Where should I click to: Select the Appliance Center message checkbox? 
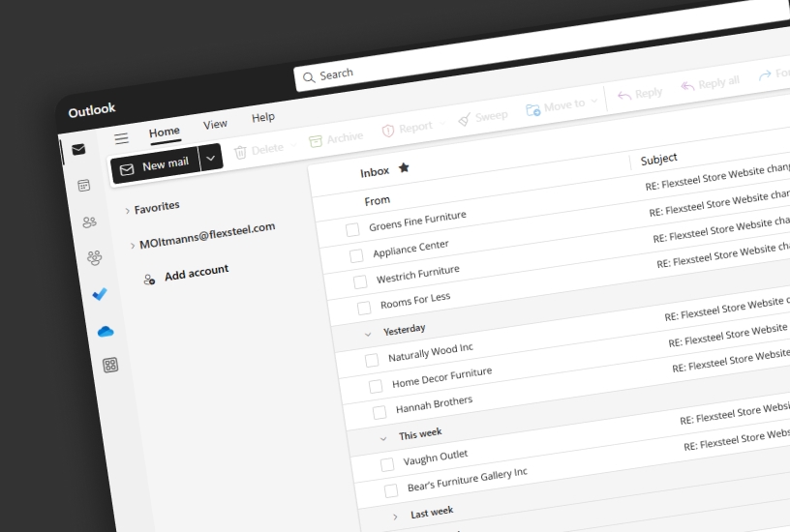pos(356,255)
